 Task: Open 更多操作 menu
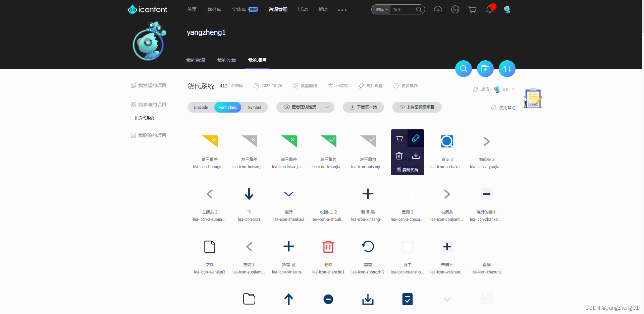406,86
